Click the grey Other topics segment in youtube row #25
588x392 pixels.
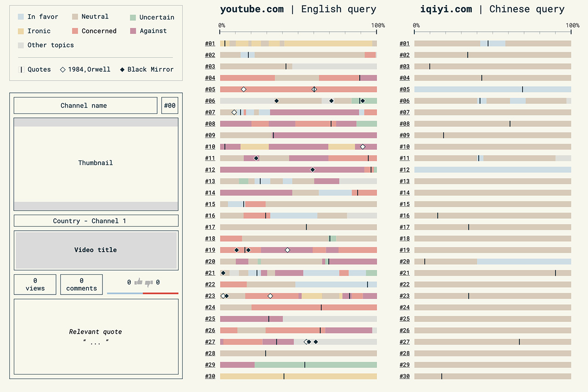click(330, 318)
